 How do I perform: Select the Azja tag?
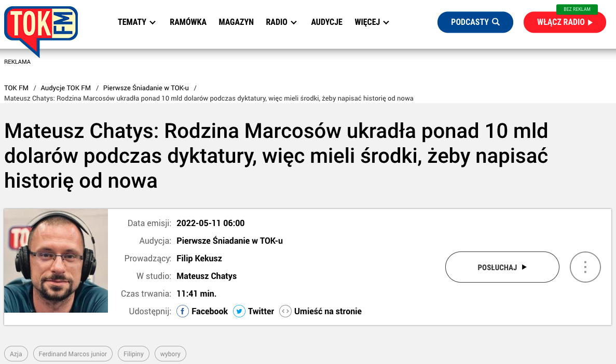[x=16, y=354]
